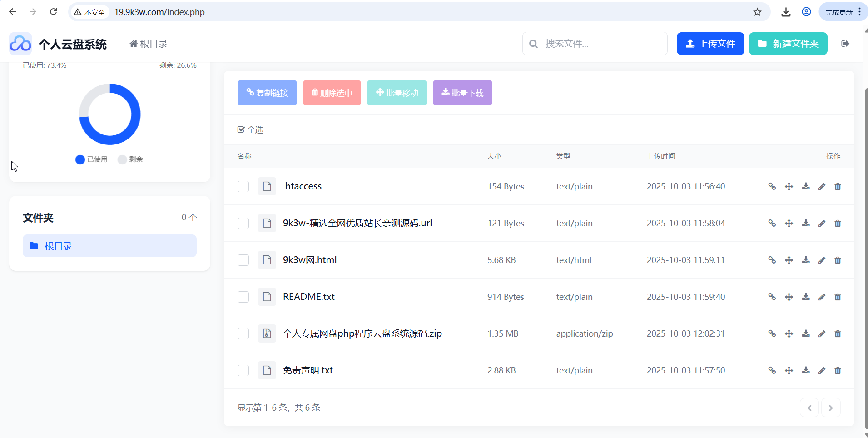Click move icon for README.txt row
This screenshot has height=438, width=868.
pyautogui.click(x=789, y=297)
